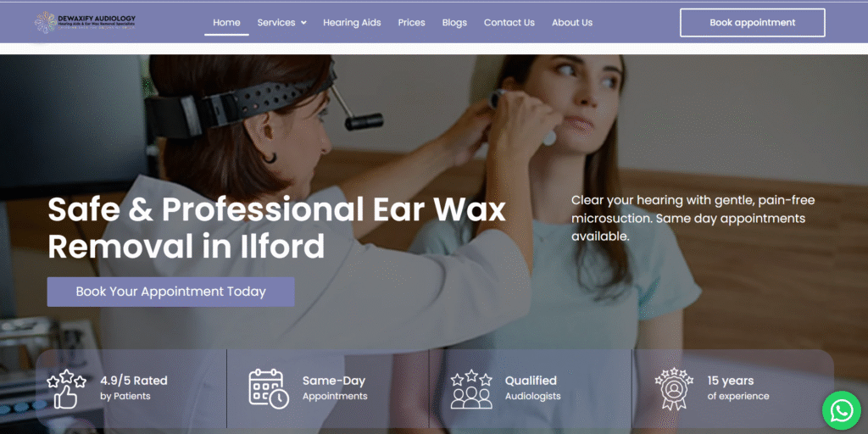Screen dimensions: 868x434
Task: Click the award ribbon experience icon
Action: (x=674, y=389)
